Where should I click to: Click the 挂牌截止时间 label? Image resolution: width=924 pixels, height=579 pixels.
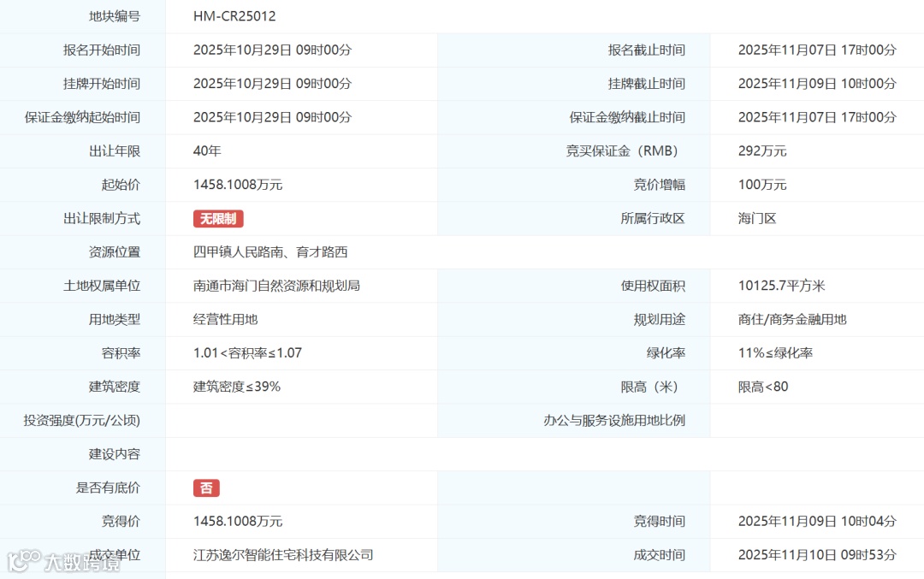coord(647,84)
